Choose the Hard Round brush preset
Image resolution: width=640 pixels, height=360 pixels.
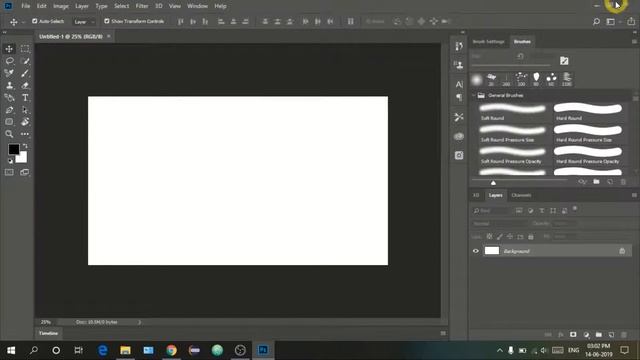tap(588, 112)
